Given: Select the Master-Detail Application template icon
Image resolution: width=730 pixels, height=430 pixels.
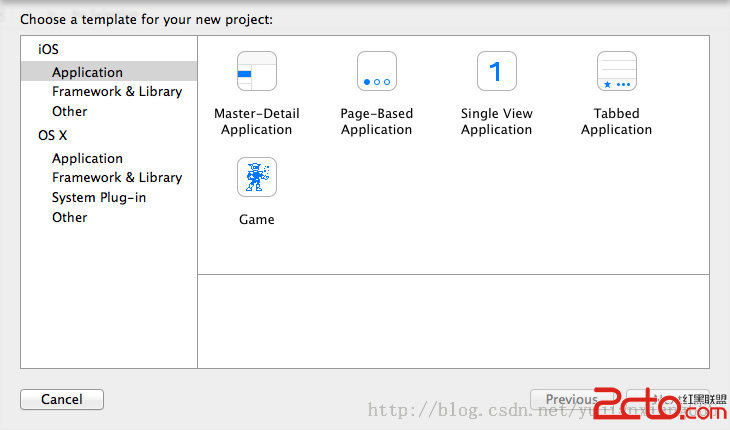Looking at the screenshot, I should 257,72.
